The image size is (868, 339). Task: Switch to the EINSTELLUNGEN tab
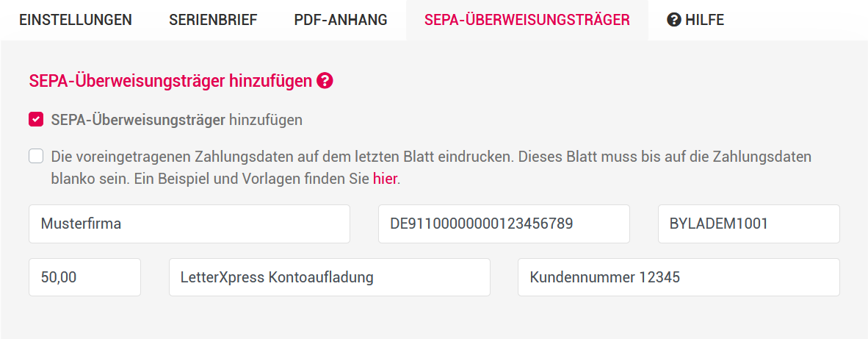click(76, 20)
